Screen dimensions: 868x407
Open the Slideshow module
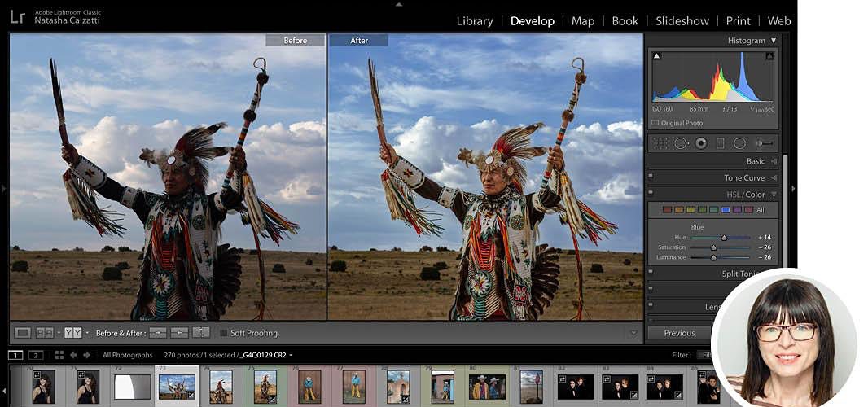click(x=682, y=21)
